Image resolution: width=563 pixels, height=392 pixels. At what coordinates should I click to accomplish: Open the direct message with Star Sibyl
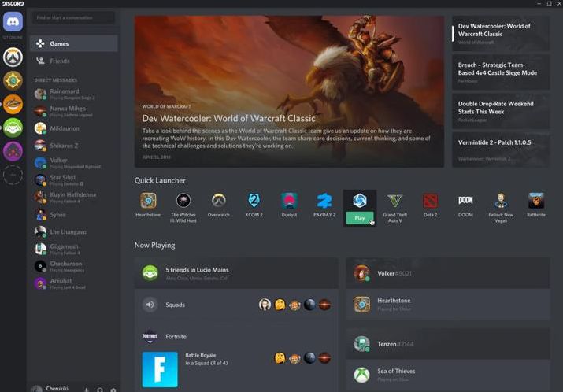[73, 180]
